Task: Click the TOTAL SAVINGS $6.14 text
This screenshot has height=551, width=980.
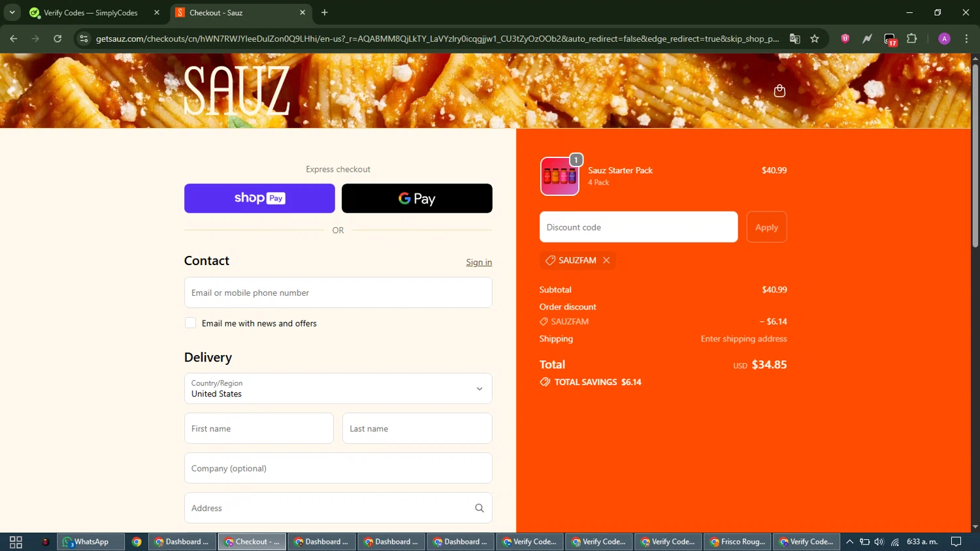Action: click(x=597, y=383)
